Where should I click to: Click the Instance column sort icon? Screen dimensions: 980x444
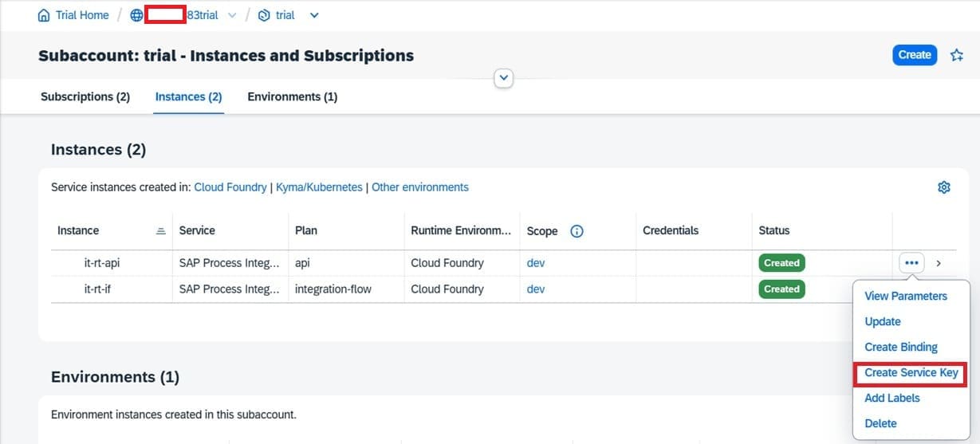pos(160,231)
